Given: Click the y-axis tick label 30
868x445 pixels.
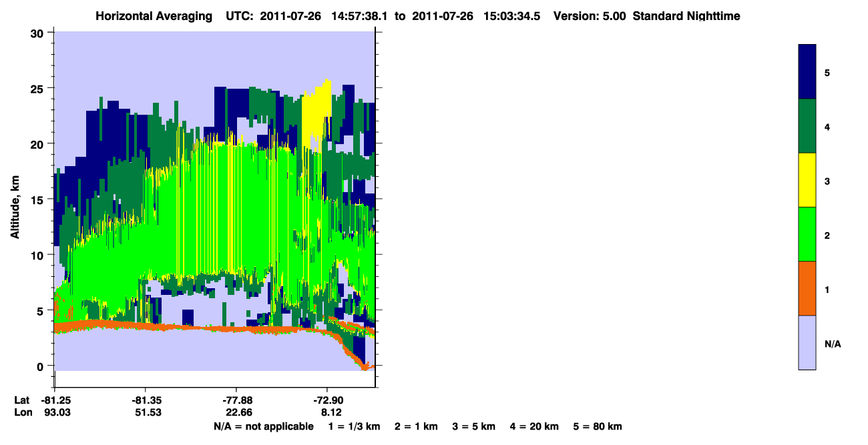Looking at the screenshot, I should 37,32.
